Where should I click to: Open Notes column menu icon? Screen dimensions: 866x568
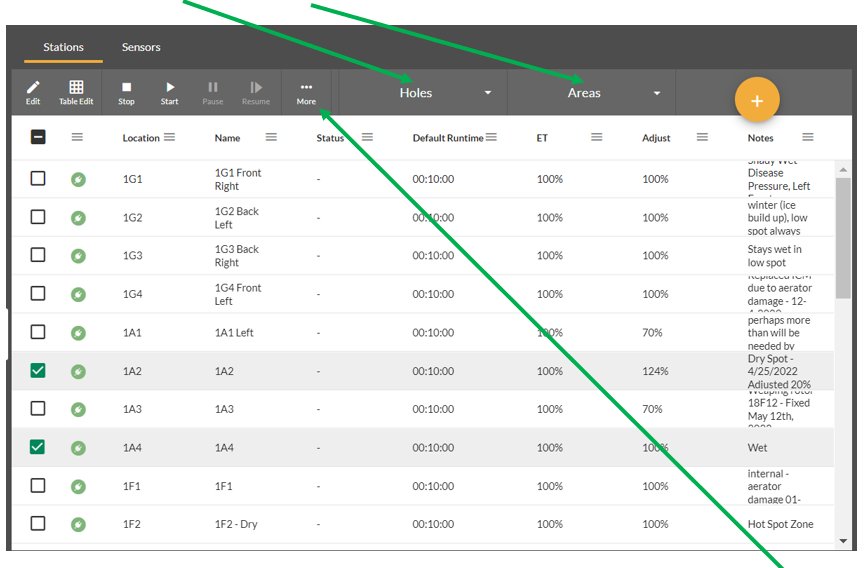pyautogui.click(x=807, y=137)
